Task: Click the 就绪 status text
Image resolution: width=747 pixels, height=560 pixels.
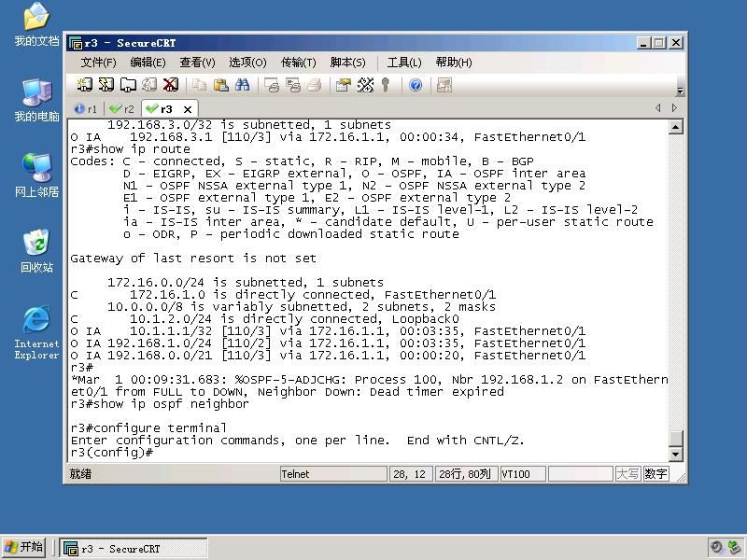Action: (x=80, y=474)
